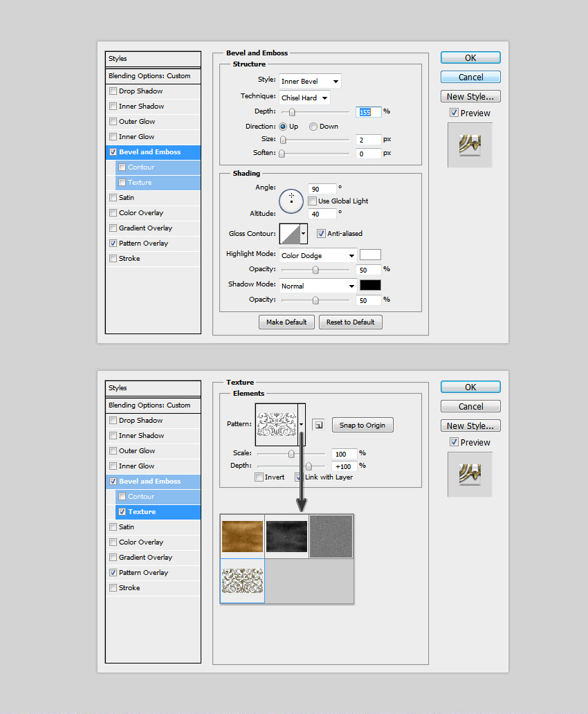Screen dimensions: 588x714
Task: Select Styles header in lower dialog
Action: point(153,388)
